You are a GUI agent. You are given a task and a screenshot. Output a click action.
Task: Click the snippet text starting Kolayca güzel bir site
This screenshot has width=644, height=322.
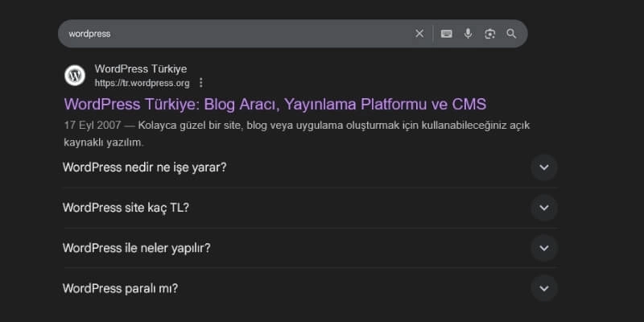(297, 134)
